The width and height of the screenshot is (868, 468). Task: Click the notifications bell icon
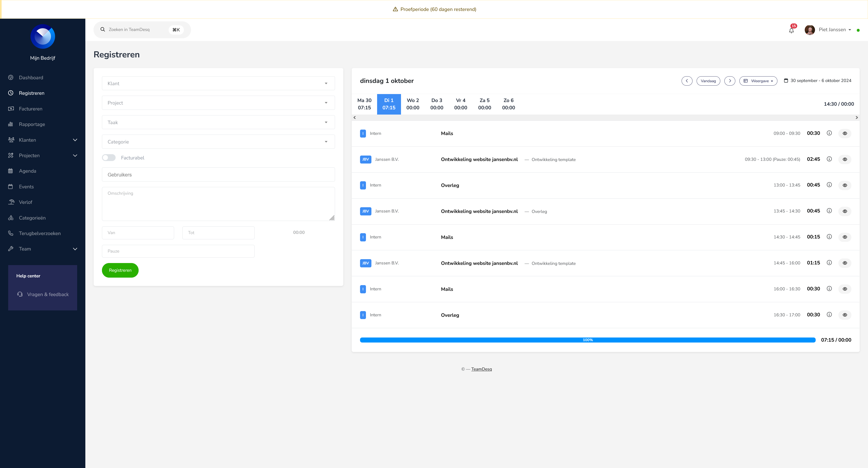[791, 29]
